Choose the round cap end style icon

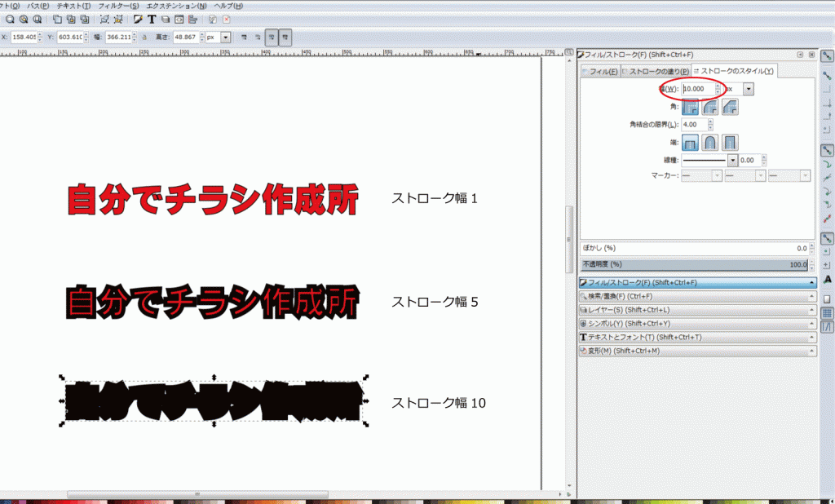(710, 142)
